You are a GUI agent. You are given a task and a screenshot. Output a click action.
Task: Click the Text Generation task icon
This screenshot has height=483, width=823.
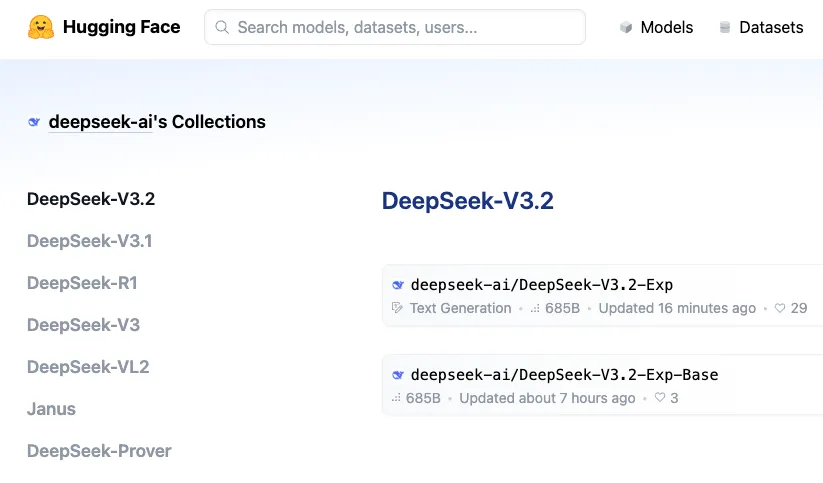click(398, 309)
